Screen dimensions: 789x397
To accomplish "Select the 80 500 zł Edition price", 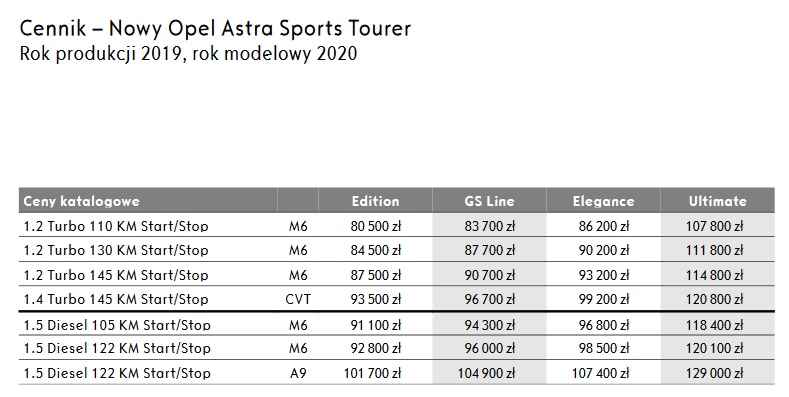I will pyautogui.click(x=375, y=226).
